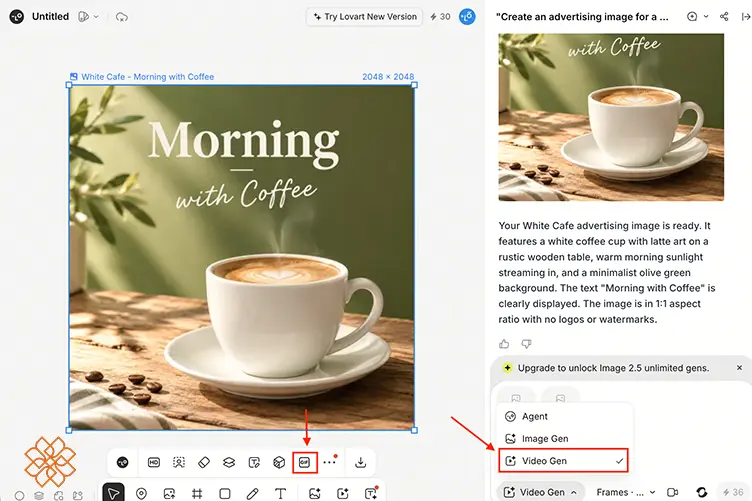Select the location pin marker tool

coord(141,493)
